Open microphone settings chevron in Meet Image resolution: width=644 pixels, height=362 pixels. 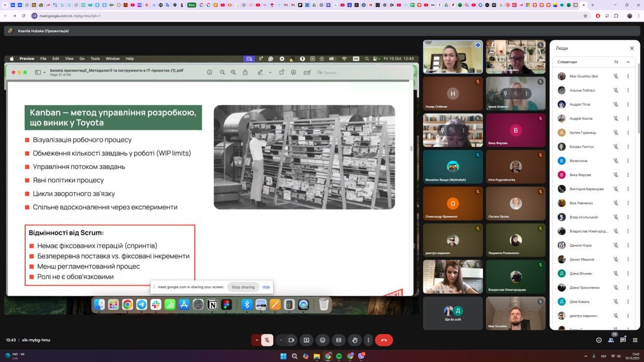[257, 340]
